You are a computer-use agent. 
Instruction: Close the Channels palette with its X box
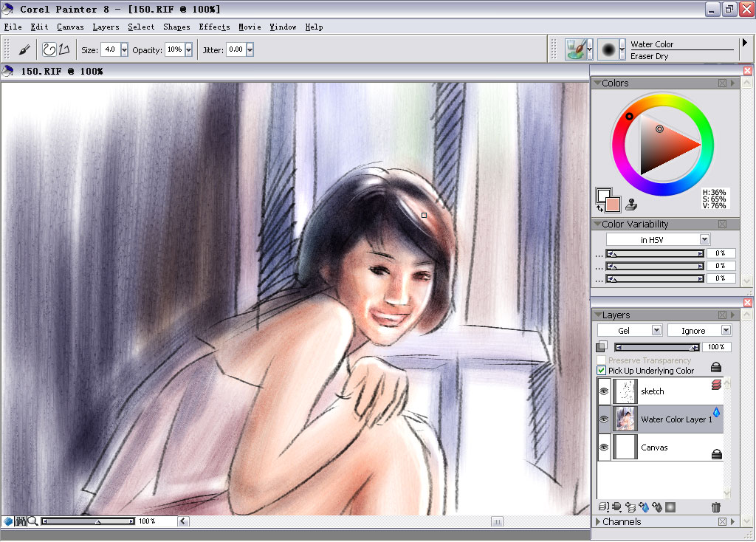[722, 521]
